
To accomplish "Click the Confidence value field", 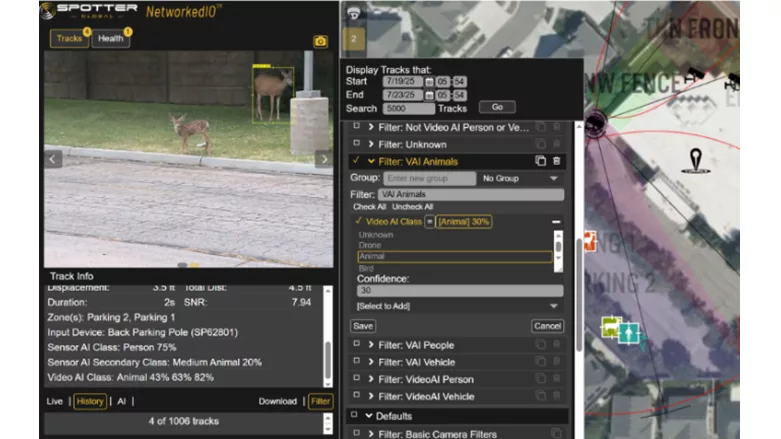I will coord(460,291).
